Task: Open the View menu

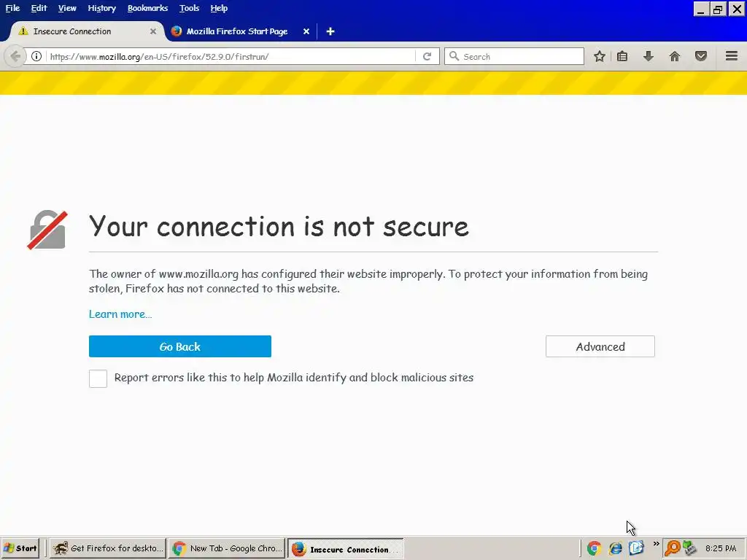Action: [x=67, y=8]
